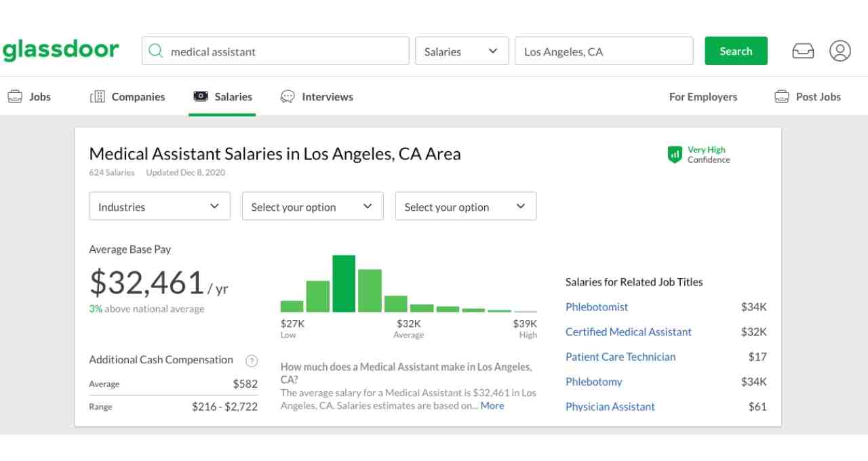Open the user profile icon
This screenshot has width=868, height=461.
tap(840, 50)
